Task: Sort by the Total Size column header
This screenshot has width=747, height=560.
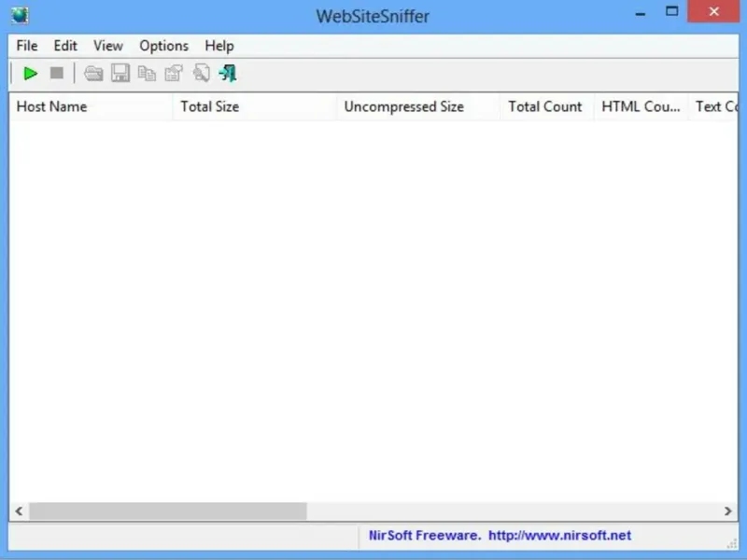Action: (x=255, y=106)
